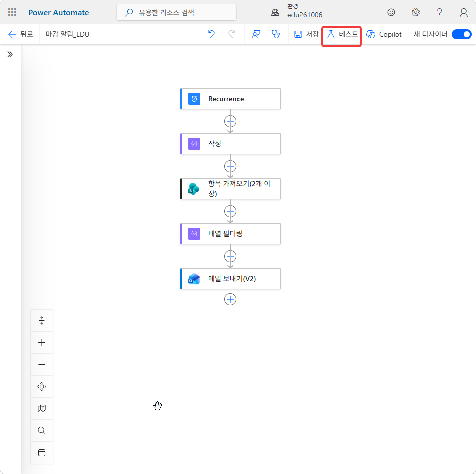Go back with 뒤로

click(x=21, y=34)
